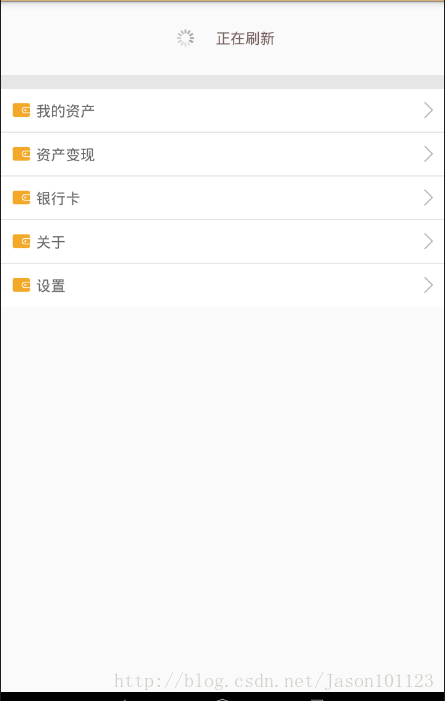Click the loading spinner icon
Viewport: 445px width, 701px height.
[x=185, y=38]
